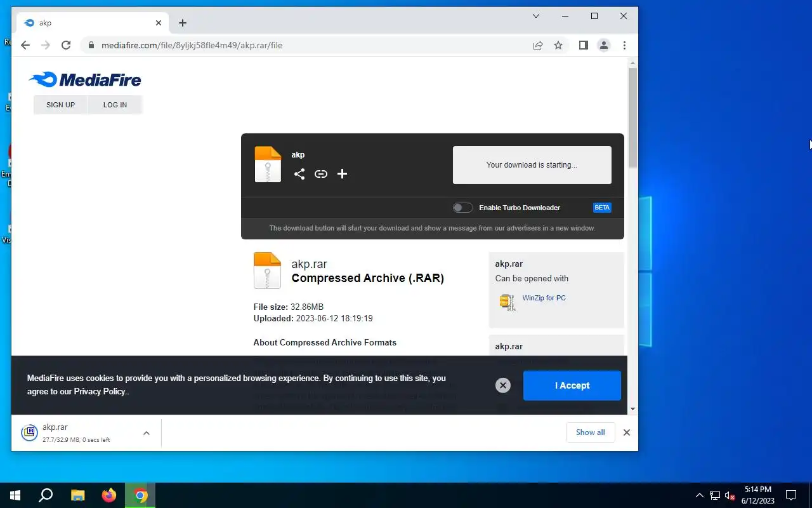Bookmark this page with star icon
Viewport: 812px width, 508px height.
tap(558, 45)
